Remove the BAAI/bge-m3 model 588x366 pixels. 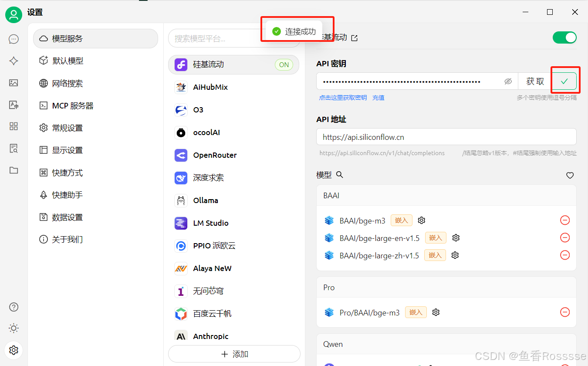(565, 220)
